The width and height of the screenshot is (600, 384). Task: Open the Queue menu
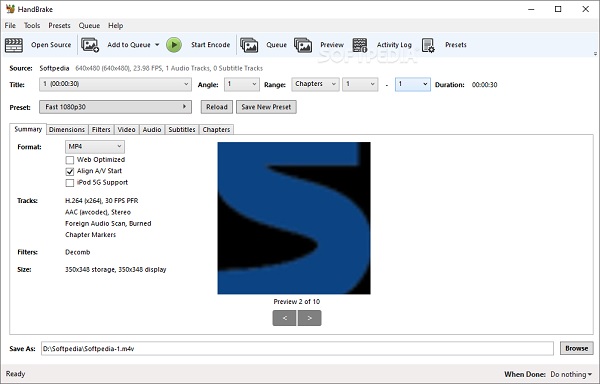tap(89, 26)
